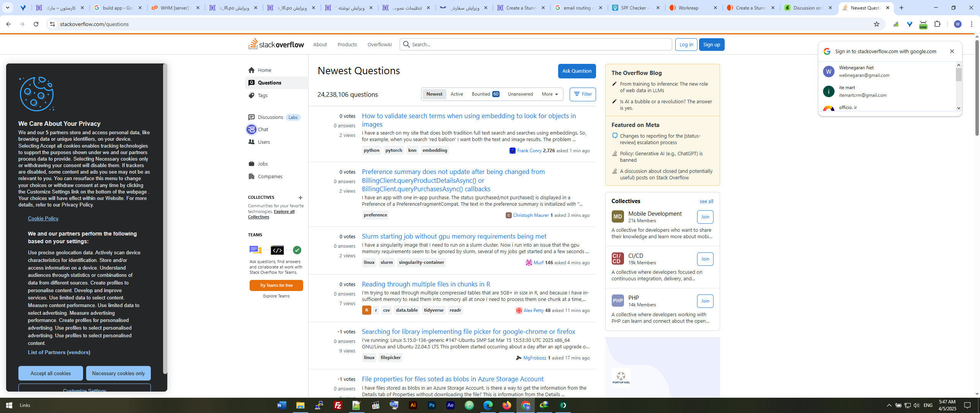Open Photoshop from the taskbar

pos(432,405)
